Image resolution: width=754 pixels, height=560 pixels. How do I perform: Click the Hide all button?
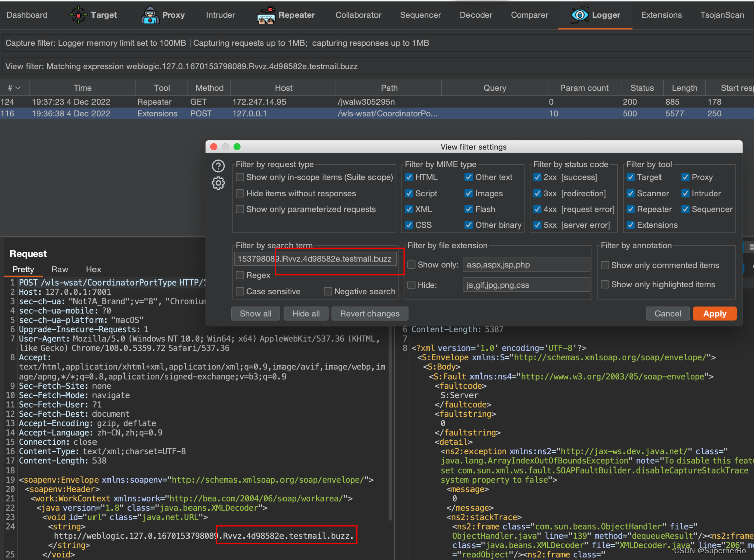point(306,314)
